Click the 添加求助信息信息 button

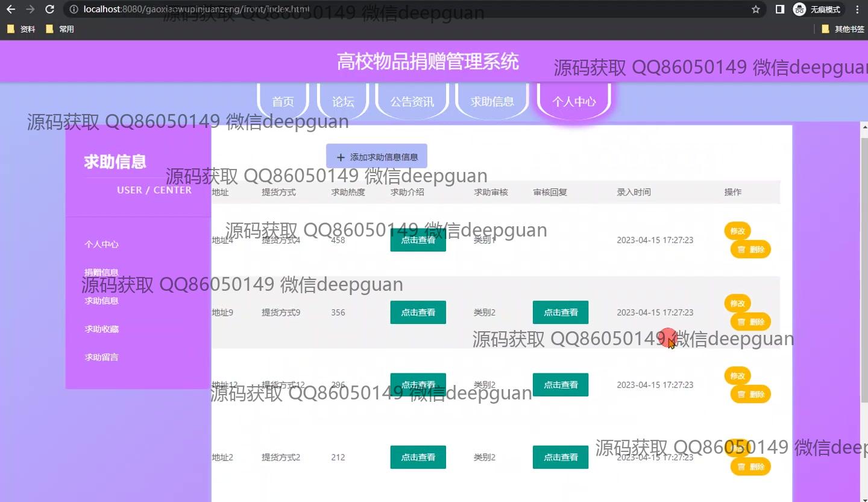coord(377,156)
